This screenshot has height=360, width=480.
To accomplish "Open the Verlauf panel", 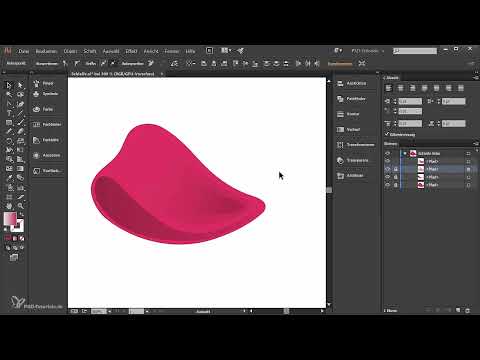I will [x=348, y=129].
